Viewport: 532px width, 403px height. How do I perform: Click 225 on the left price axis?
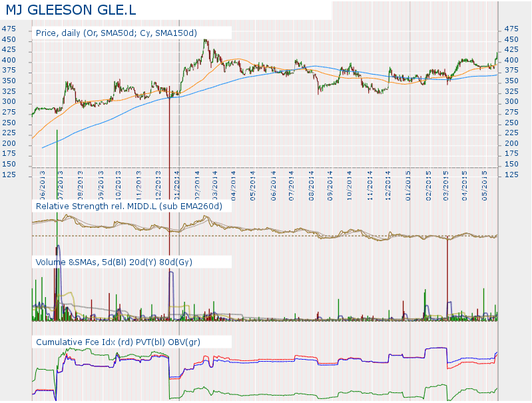click(x=9, y=133)
